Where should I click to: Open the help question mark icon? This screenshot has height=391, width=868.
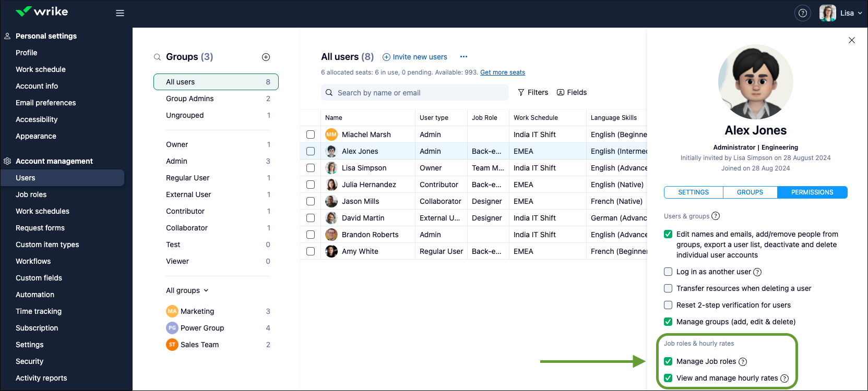803,13
